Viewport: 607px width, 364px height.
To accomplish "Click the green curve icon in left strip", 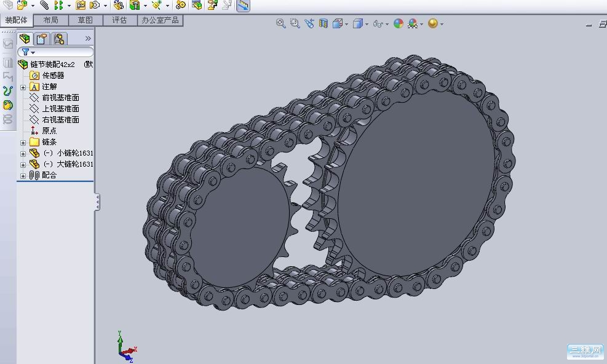I will pos(8,90).
